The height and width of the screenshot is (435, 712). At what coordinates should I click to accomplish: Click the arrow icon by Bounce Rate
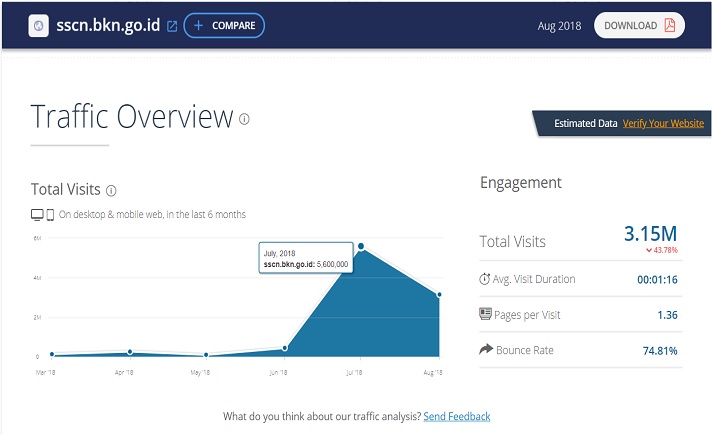tap(486, 349)
